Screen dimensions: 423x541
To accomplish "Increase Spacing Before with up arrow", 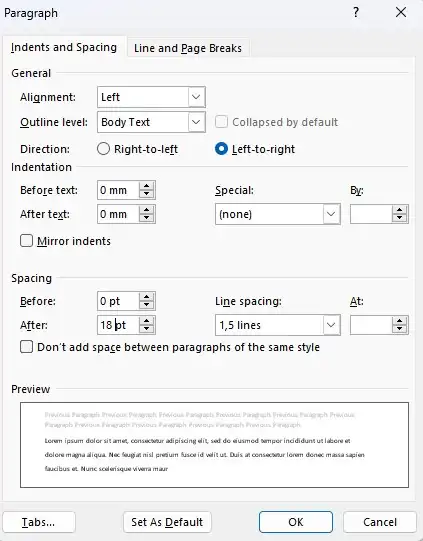I will coord(147,297).
